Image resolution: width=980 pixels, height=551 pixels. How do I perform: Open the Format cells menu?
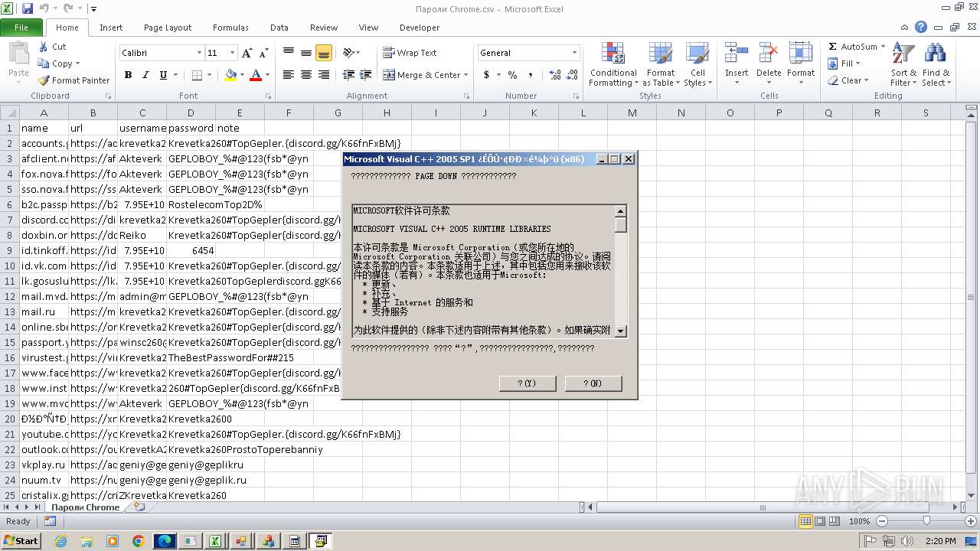click(x=801, y=65)
